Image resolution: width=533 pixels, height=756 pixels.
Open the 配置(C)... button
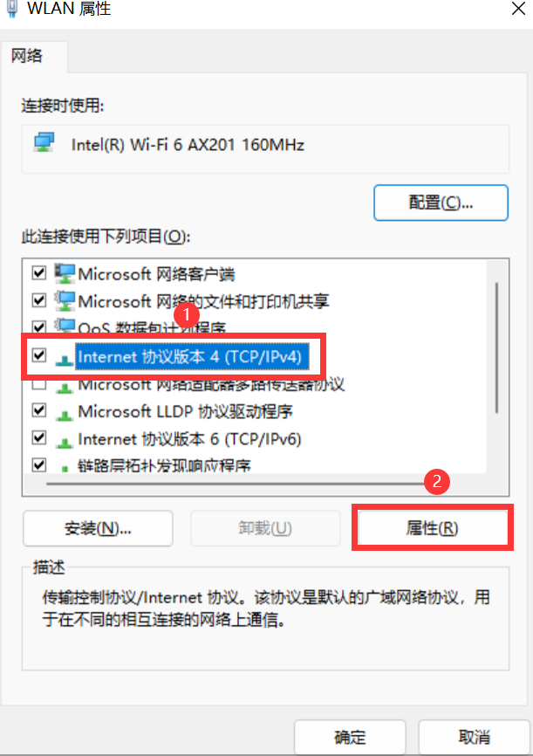[x=441, y=203]
